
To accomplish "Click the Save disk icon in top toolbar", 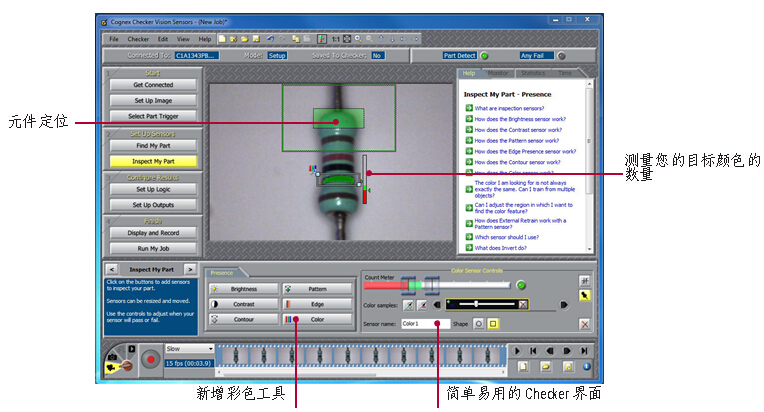I will click(x=256, y=39).
